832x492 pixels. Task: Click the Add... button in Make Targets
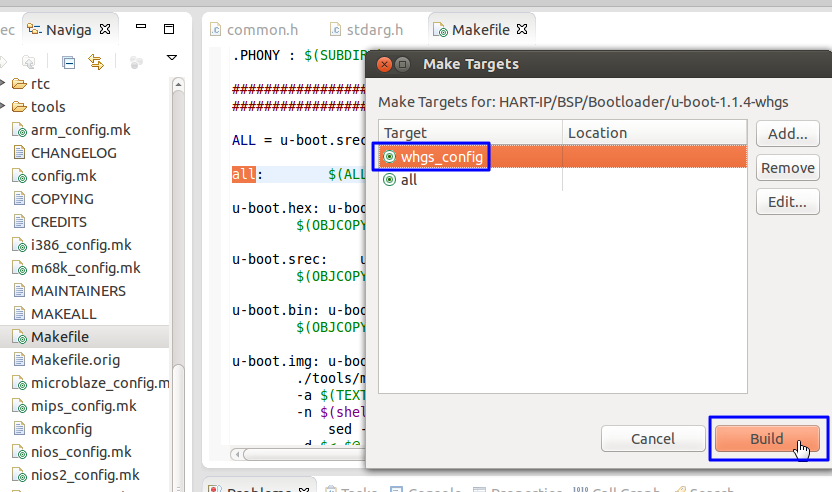(x=787, y=134)
